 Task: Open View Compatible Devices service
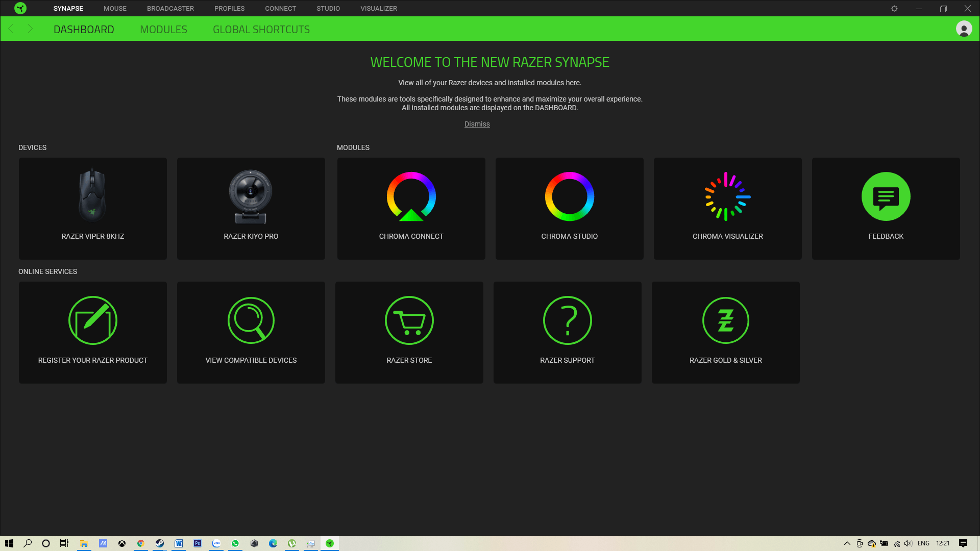tap(251, 333)
